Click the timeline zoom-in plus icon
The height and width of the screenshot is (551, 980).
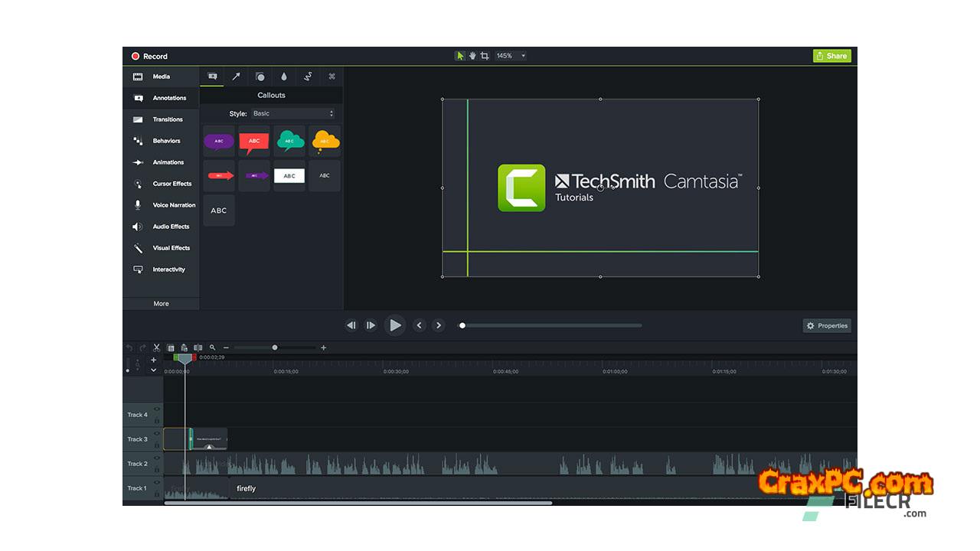[323, 347]
